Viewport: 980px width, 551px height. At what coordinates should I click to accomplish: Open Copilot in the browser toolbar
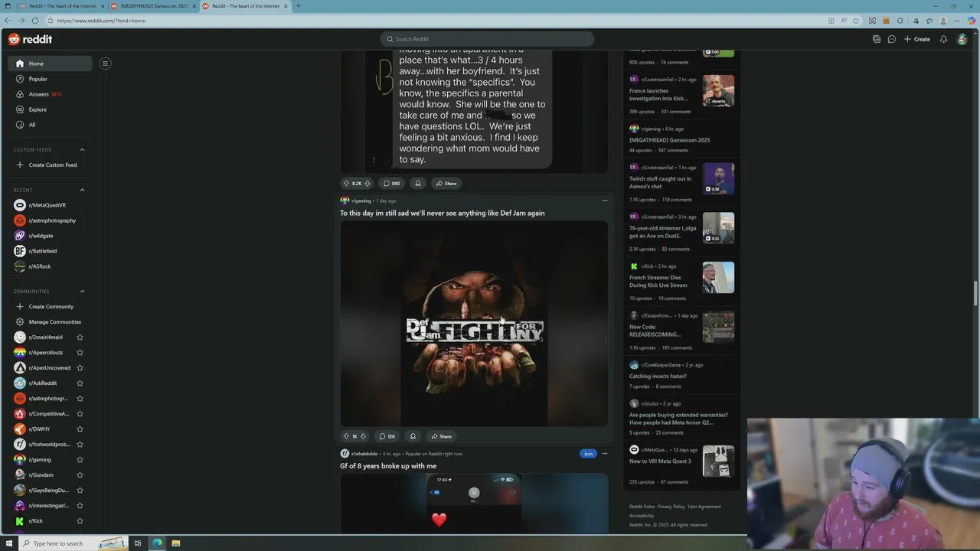pyautogui.click(x=972, y=21)
